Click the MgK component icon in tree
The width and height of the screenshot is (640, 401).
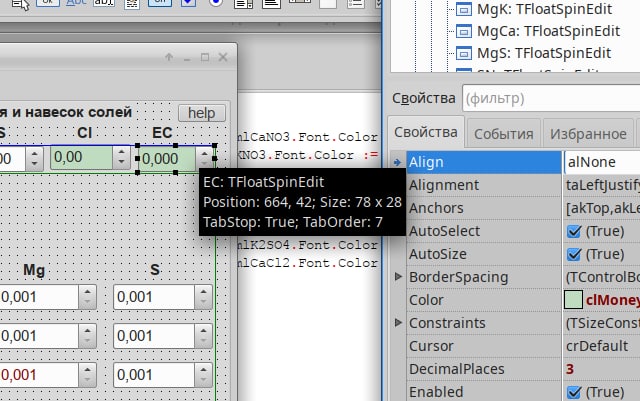pos(464,9)
